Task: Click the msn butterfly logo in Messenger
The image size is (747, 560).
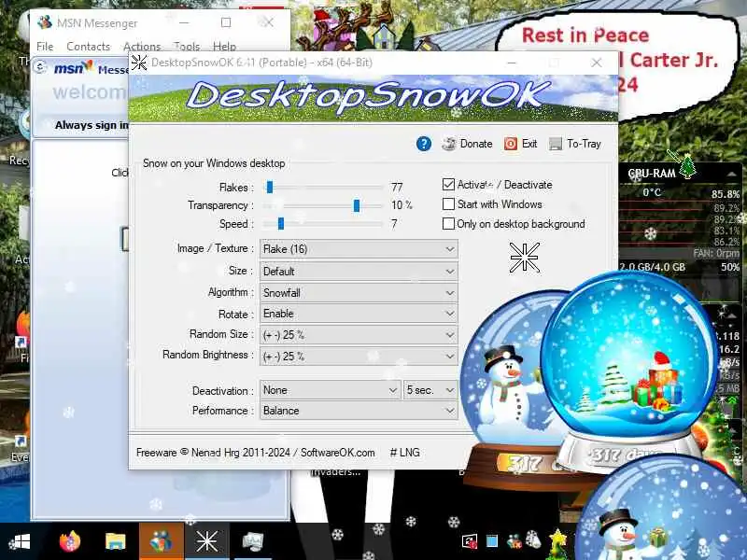Action: pos(74,67)
